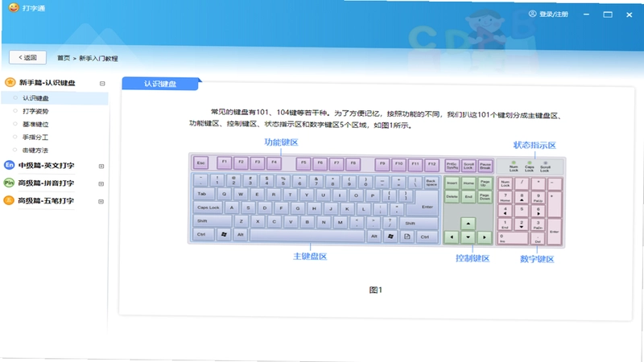
Task: Click the left Windows key in diagram
Action: [x=224, y=234]
